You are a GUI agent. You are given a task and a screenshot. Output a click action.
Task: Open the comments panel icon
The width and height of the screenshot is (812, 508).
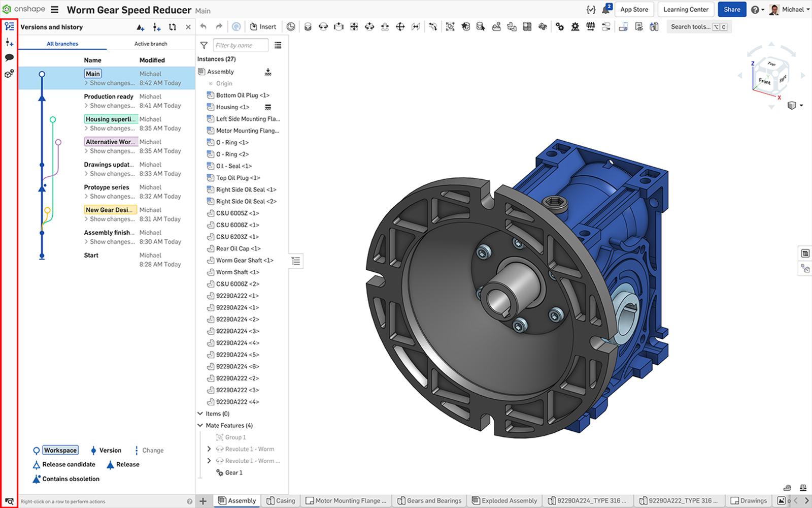pyautogui.click(x=9, y=57)
